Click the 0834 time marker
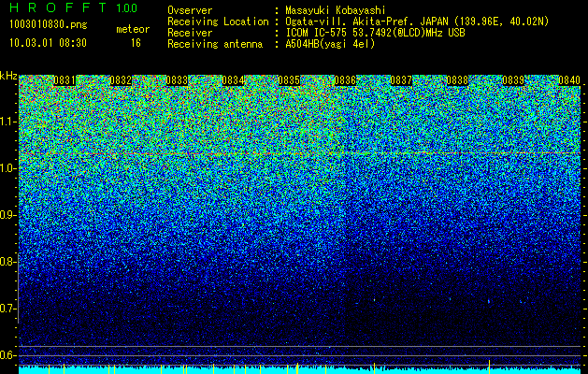The image size is (588, 374). [233, 80]
